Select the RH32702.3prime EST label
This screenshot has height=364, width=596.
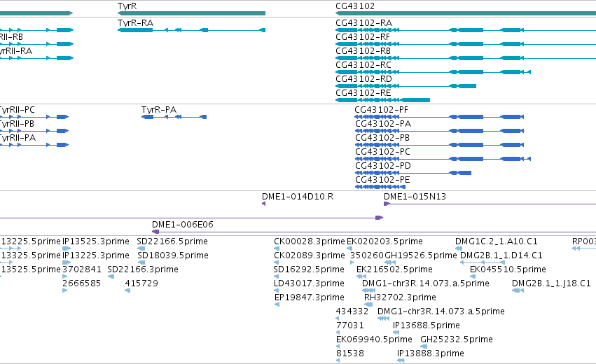(400, 297)
